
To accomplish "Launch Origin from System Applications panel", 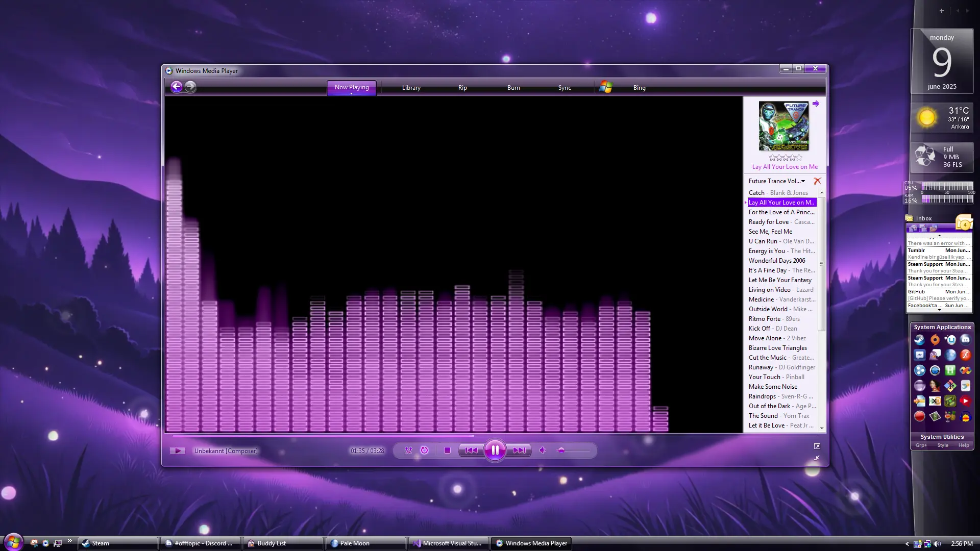I will (935, 340).
